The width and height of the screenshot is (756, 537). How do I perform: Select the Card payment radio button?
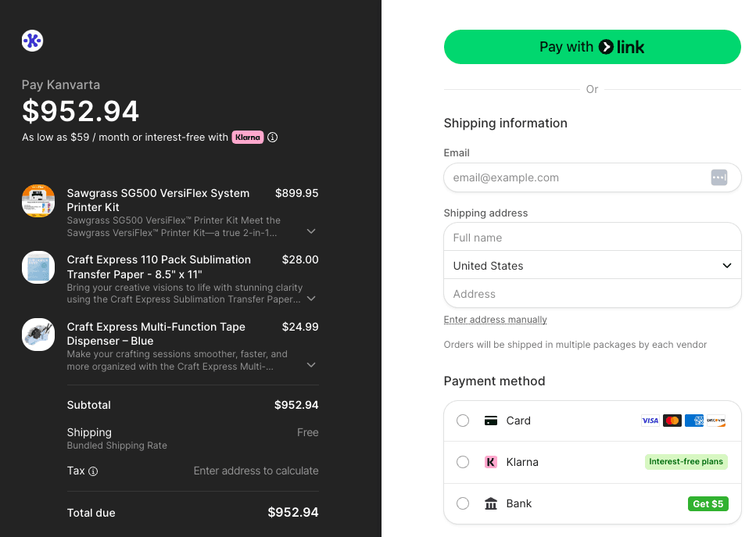(463, 421)
